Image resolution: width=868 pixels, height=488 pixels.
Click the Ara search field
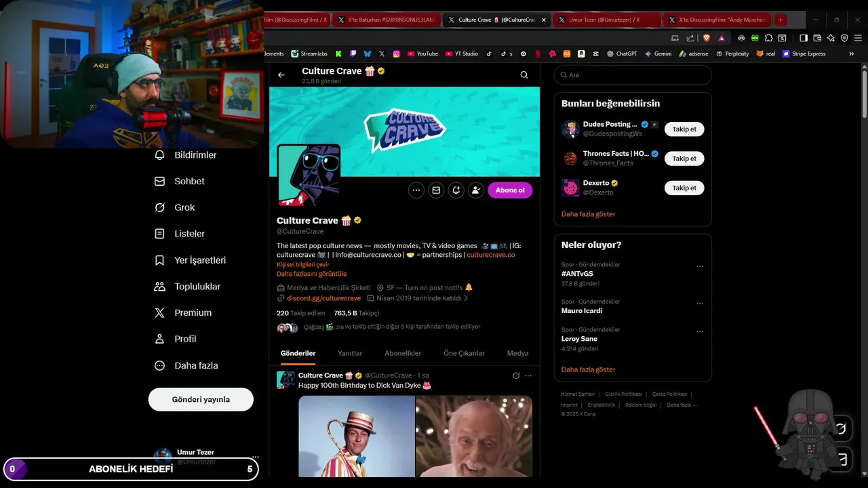click(633, 75)
